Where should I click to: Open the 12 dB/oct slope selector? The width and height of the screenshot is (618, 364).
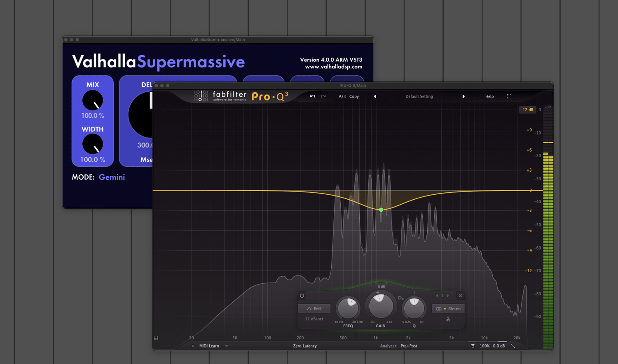314,319
